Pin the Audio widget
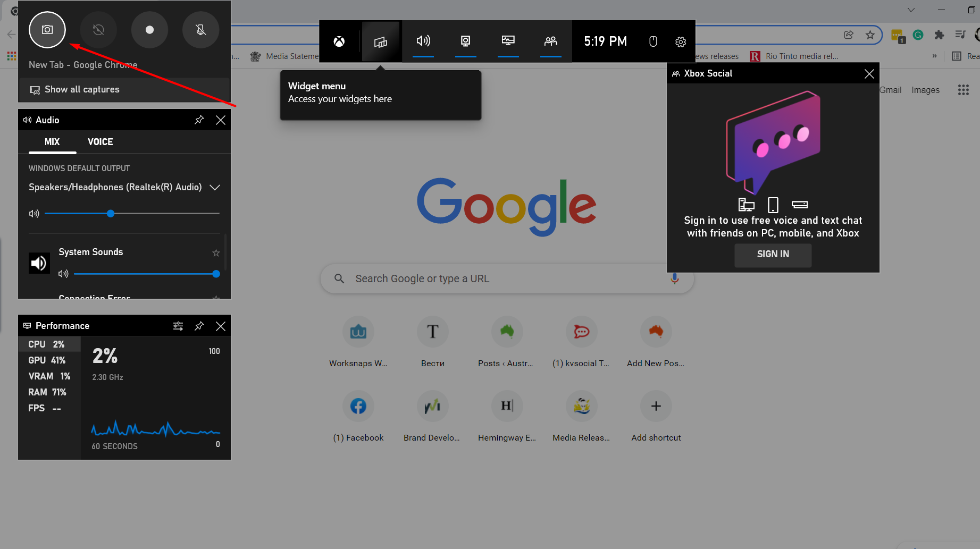Viewport: 980px width, 549px height. [x=199, y=120]
